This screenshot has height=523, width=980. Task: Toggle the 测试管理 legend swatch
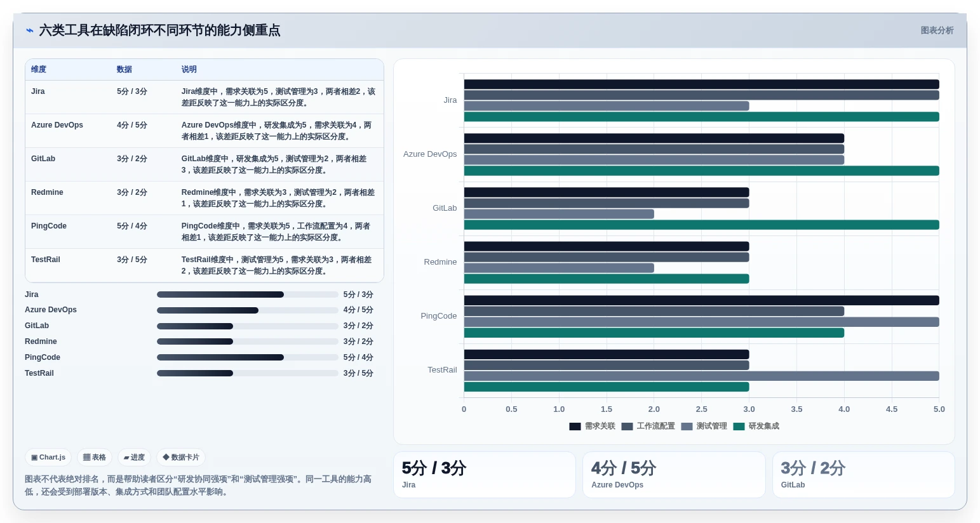tap(687, 427)
